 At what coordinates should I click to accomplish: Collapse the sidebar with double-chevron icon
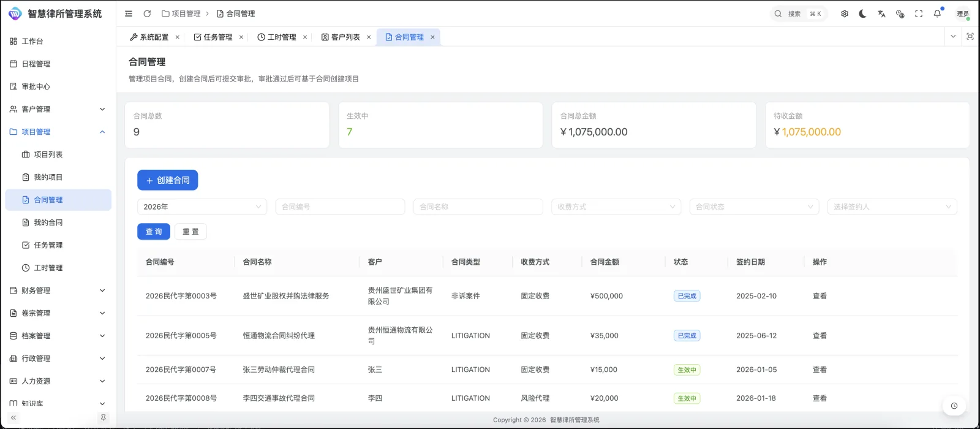(13, 417)
